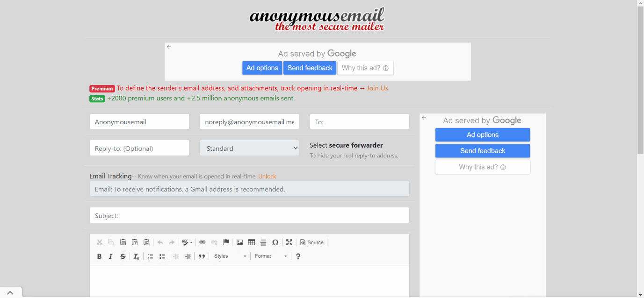Click the Paste icon in editor toolbar
The image size is (644, 298).
click(x=123, y=242)
